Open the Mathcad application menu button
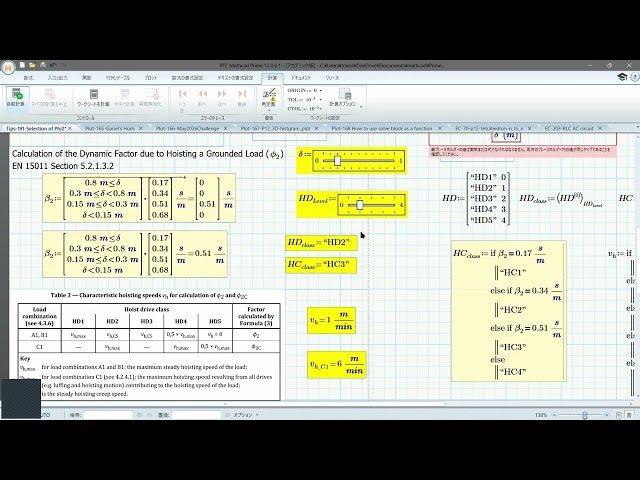Screen dimensions: 640x480 [x=8, y=67]
